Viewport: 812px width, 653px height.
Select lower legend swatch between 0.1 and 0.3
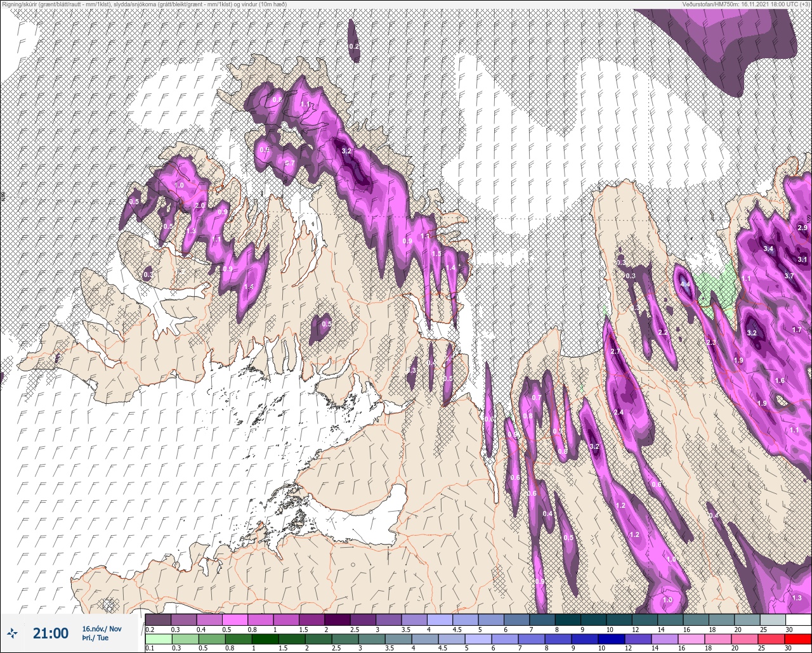tap(158, 639)
